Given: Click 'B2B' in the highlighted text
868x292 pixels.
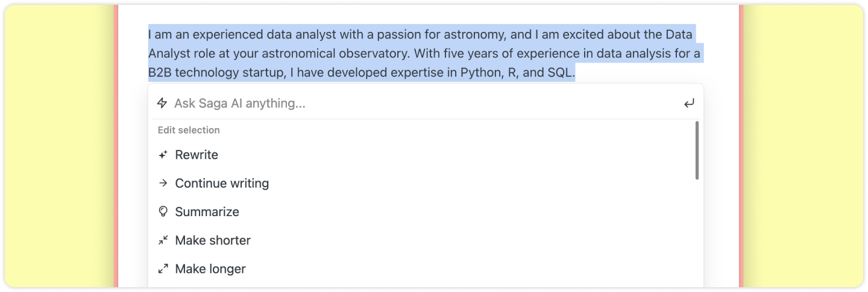Looking at the screenshot, I should [160, 73].
